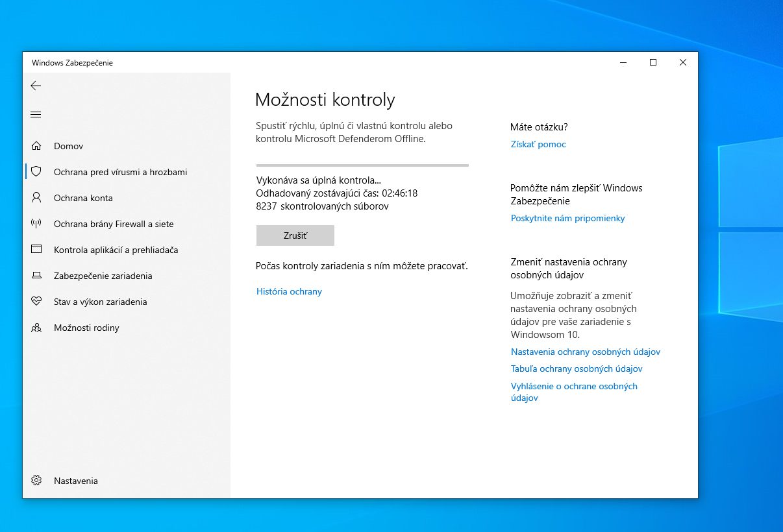783x532 pixels.
Task: Click the 8237 skontrolovaných súborov count
Action: (323, 206)
